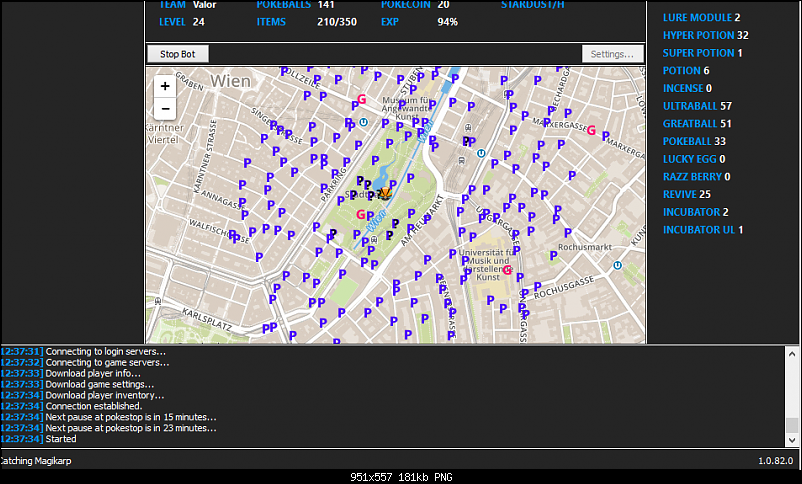Screen dimensions: 802x484
Task: Click the U-Bahn icon right of Rochusmarkt
Action: coord(617,266)
